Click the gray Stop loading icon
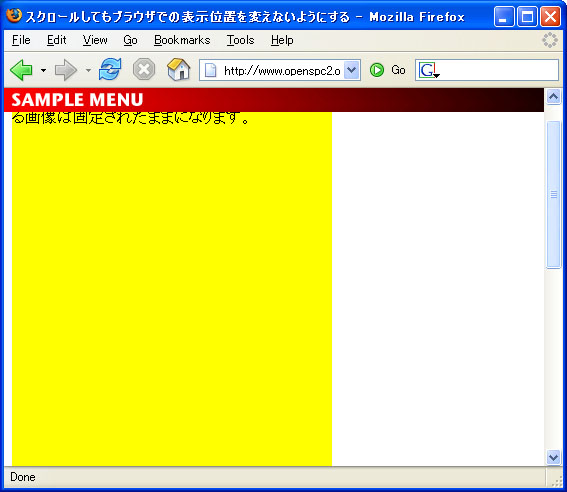Screen dimensions: 567x492 click(144, 69)
